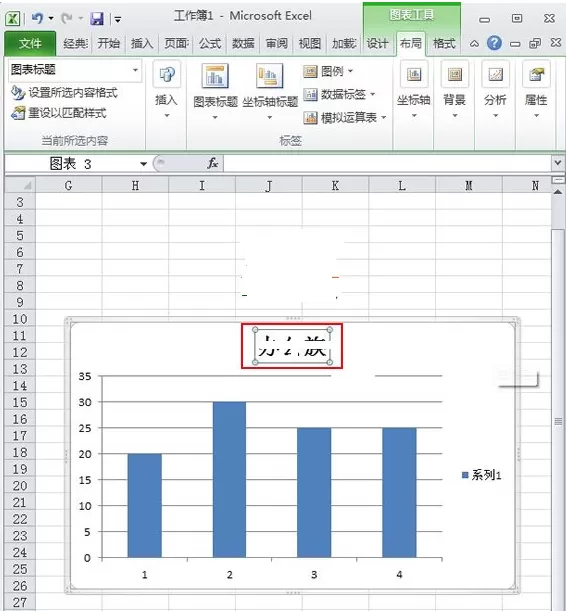Save the workbook with floppy icon
This screenshot has height=611, width=566.
pos(97,18)
